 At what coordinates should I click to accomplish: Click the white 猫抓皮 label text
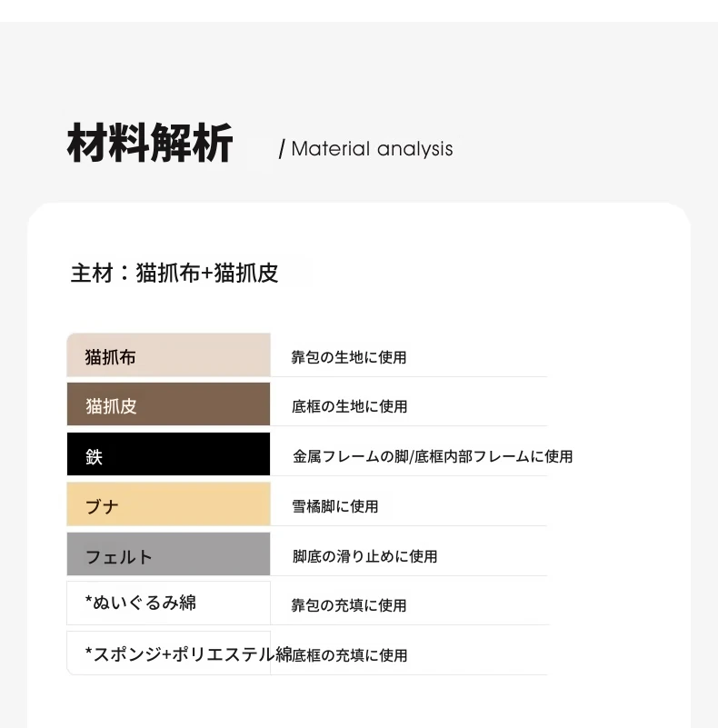pos(111,406)
